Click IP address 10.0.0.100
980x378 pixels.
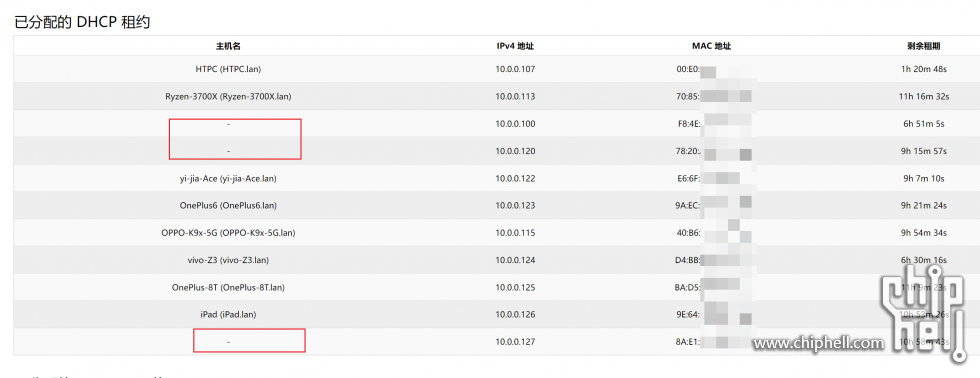[x=516, y=124]
